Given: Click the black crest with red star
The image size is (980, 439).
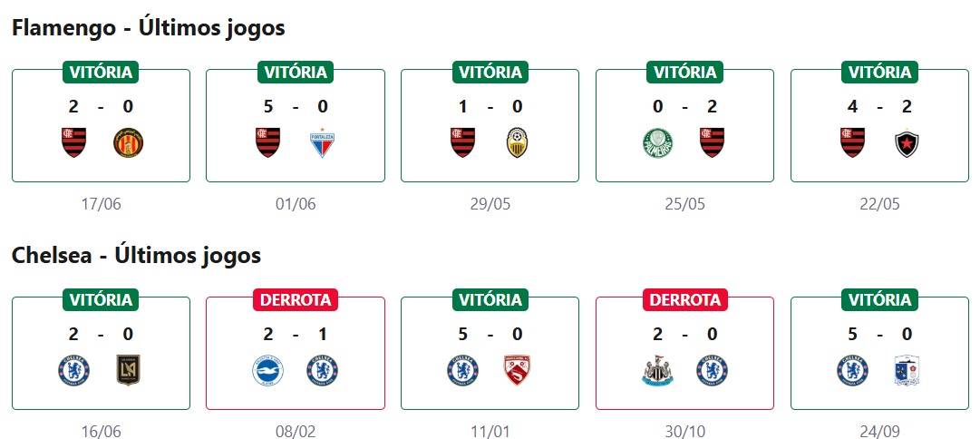Looking at the screenshot, I should point(907,142).
